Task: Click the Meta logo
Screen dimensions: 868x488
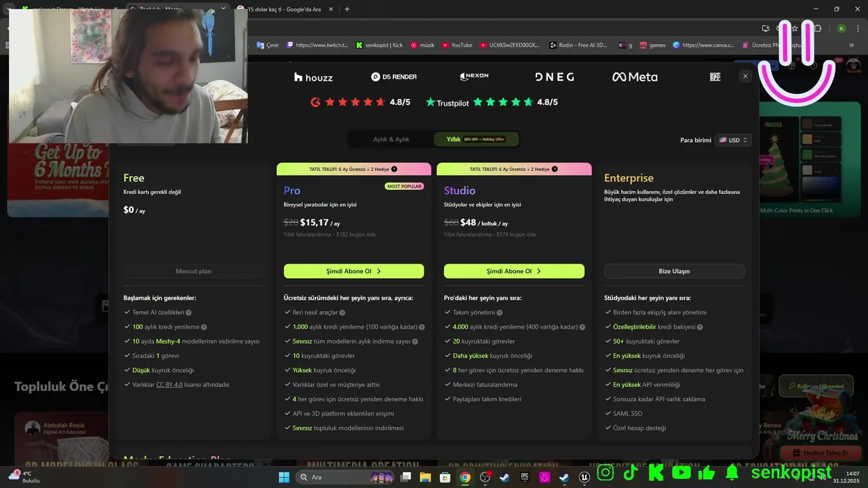Action: pos(635,77)
